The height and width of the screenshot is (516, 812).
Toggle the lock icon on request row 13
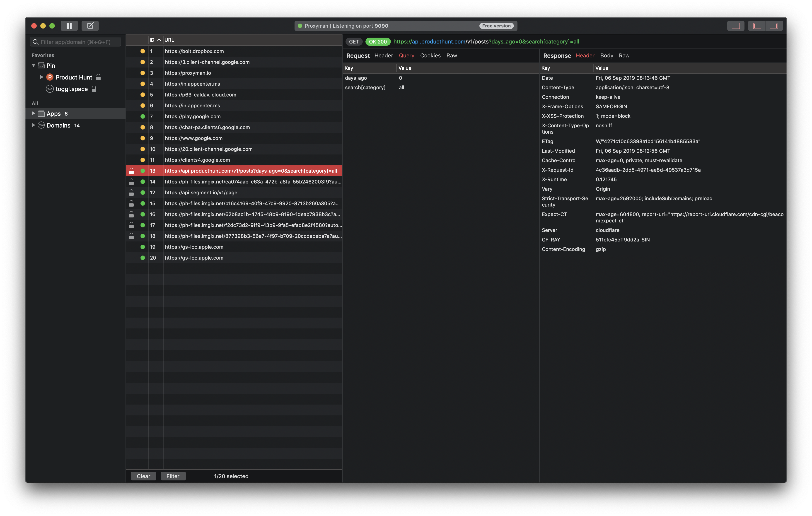(131, 171)
